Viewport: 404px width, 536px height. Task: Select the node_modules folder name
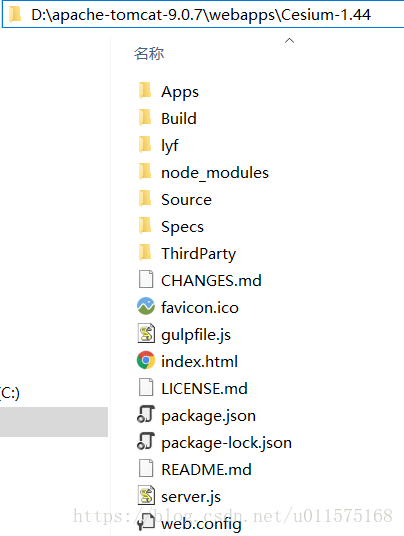(x=215, y=173)
